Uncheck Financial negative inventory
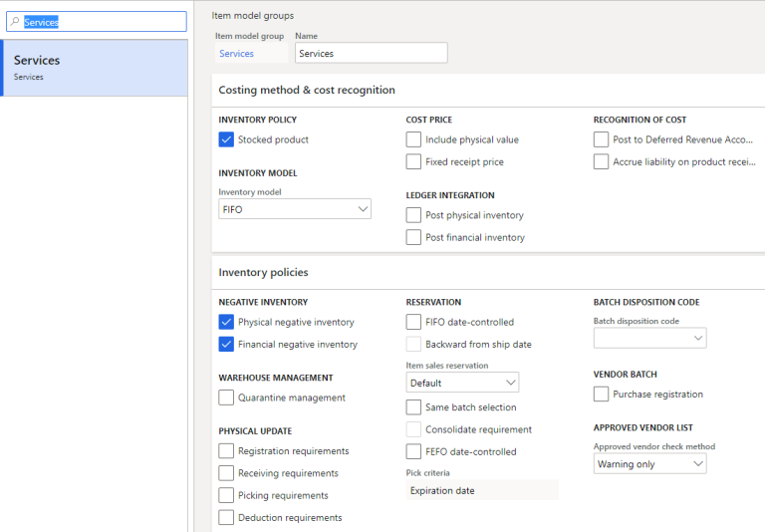This screenshot has width=765, height=532. [x=226, y=345]
